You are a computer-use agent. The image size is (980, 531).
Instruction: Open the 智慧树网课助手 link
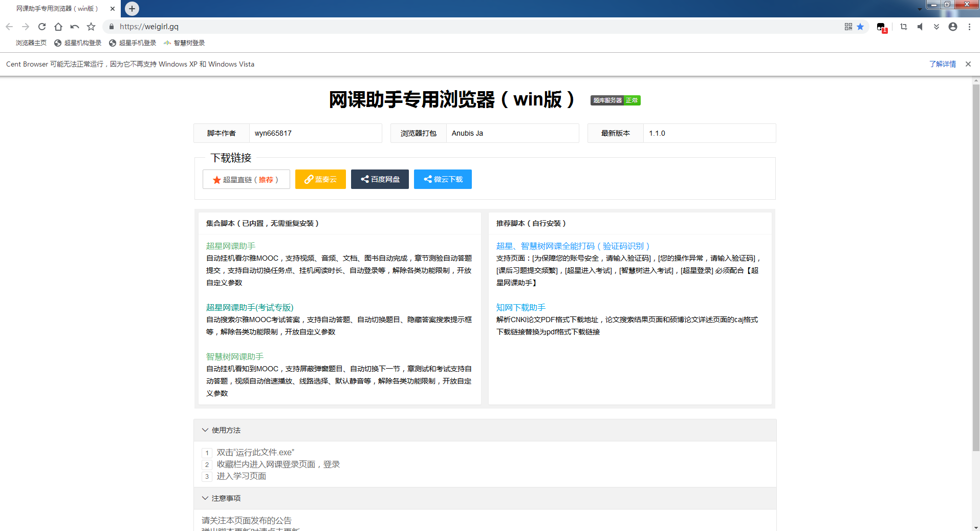235,357
